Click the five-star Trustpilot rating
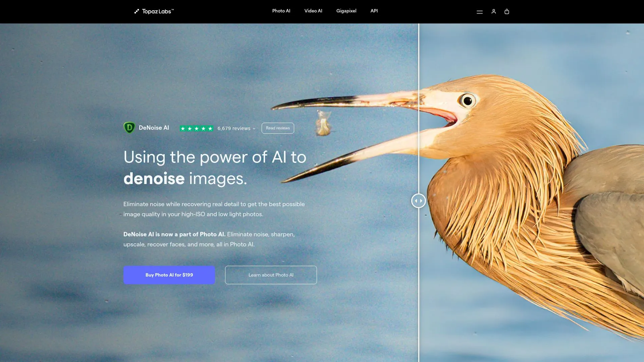The image size is (644, 362). pos(197,128)
